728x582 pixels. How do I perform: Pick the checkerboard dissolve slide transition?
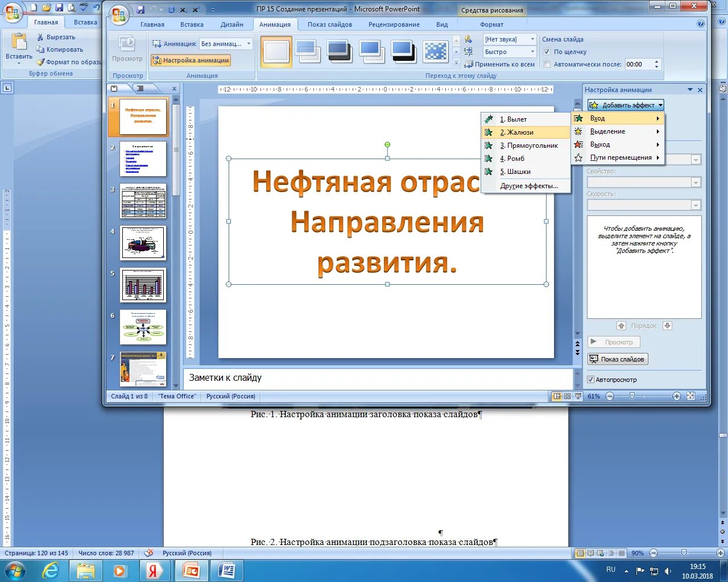point(436,51)
